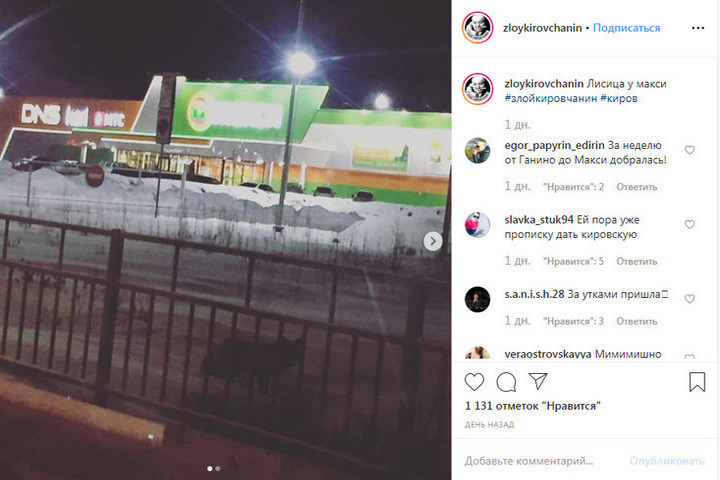Like s.a.n.i.s.h.28's comment

click(690, 299)
